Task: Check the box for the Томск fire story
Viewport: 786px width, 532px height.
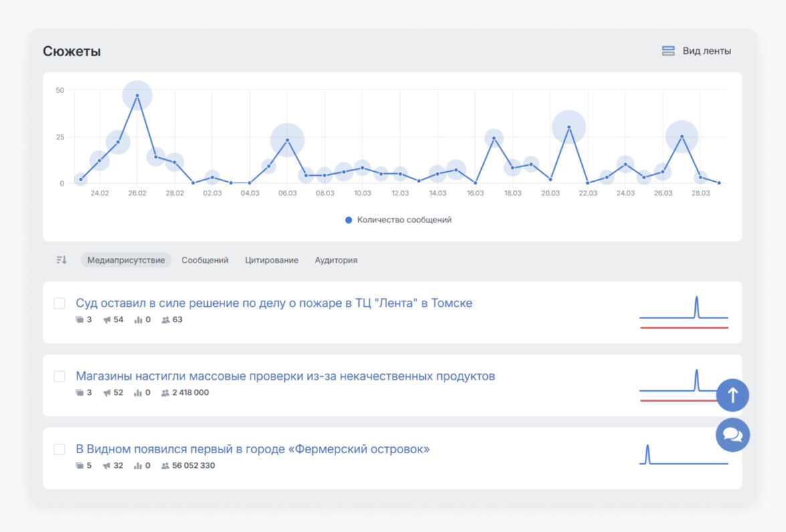Action: click(x=59, y=303)
